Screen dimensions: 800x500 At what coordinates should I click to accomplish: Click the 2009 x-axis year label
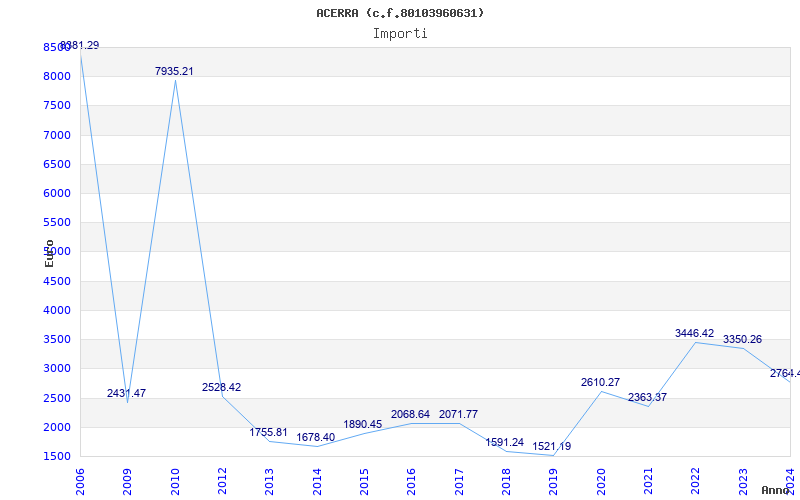[128, 482]
